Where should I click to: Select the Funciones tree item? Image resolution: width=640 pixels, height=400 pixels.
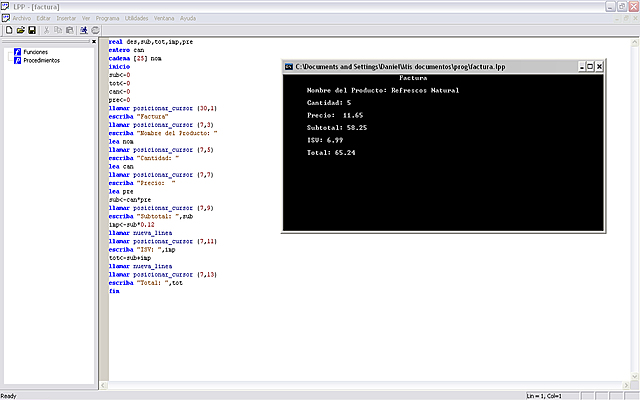pyautogui.click(x=36, y=52)
